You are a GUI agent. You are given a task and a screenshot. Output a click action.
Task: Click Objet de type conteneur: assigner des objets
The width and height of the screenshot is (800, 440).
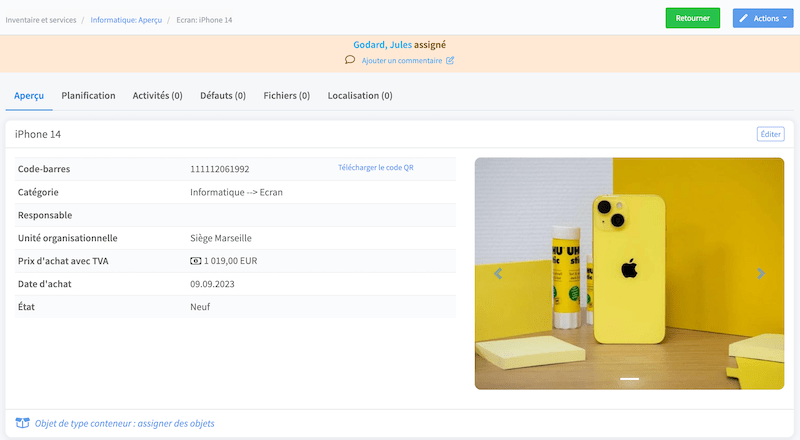[124, 423]
